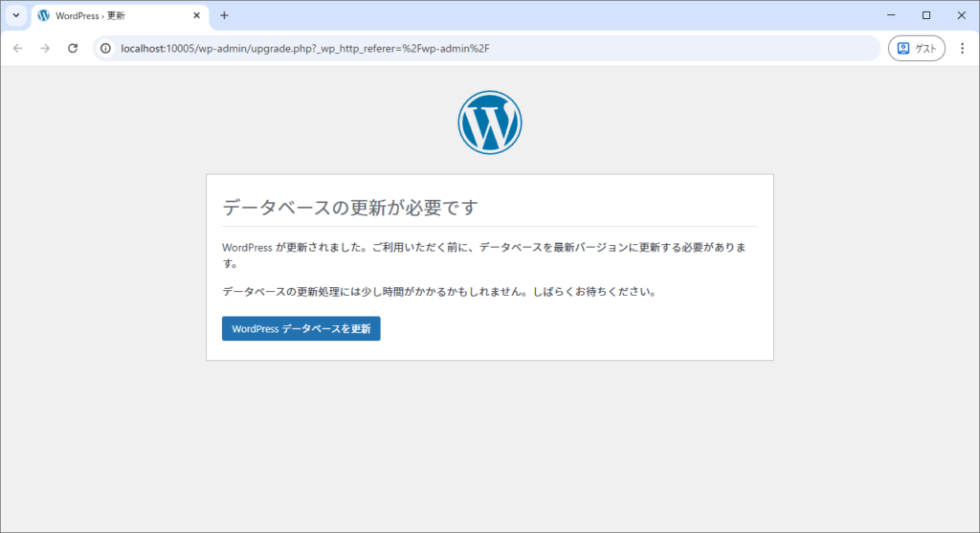Viewport: 980px width, 533px height.
Task: Open the tab search dropdown chevron
Action: click(x=16, y=15)
